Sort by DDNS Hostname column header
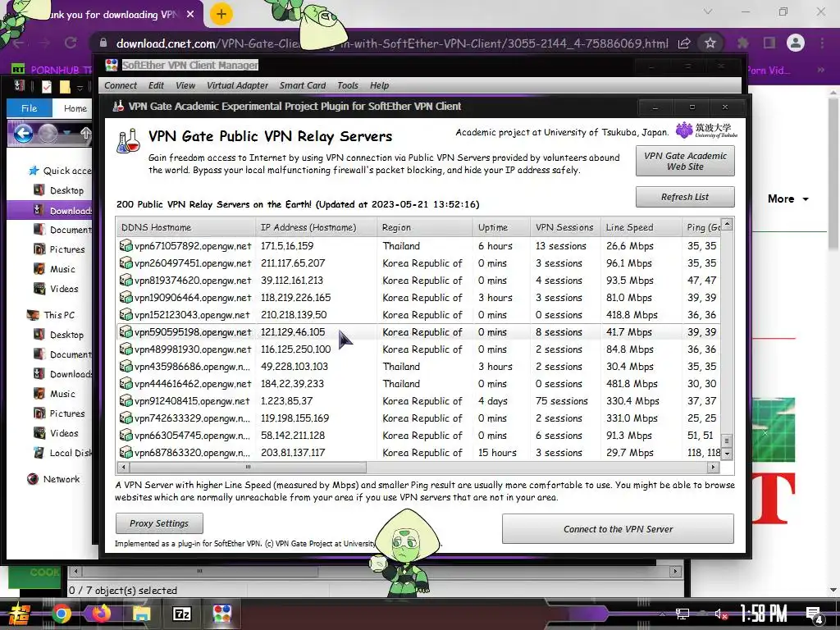 [186, 227]
